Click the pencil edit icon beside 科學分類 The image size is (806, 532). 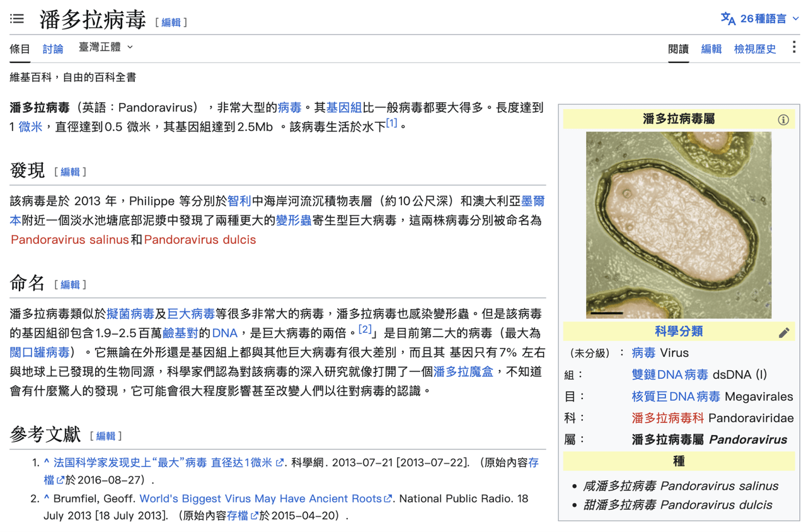(784, 332)
